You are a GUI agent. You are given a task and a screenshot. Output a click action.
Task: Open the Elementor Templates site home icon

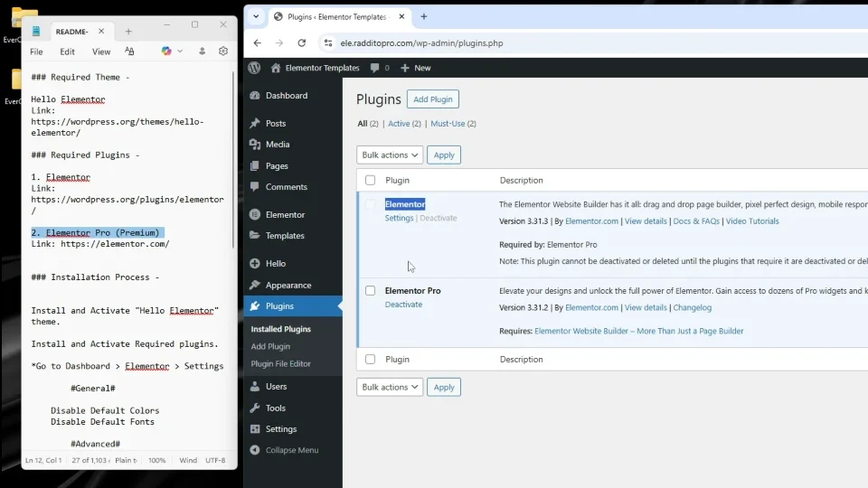point(275,68)
